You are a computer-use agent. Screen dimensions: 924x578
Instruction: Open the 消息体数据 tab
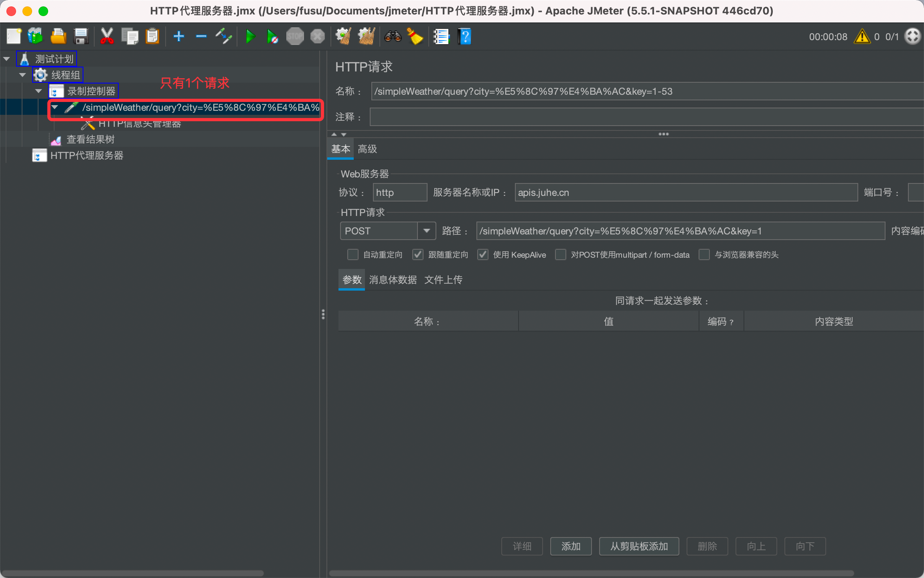coord(393,279)
